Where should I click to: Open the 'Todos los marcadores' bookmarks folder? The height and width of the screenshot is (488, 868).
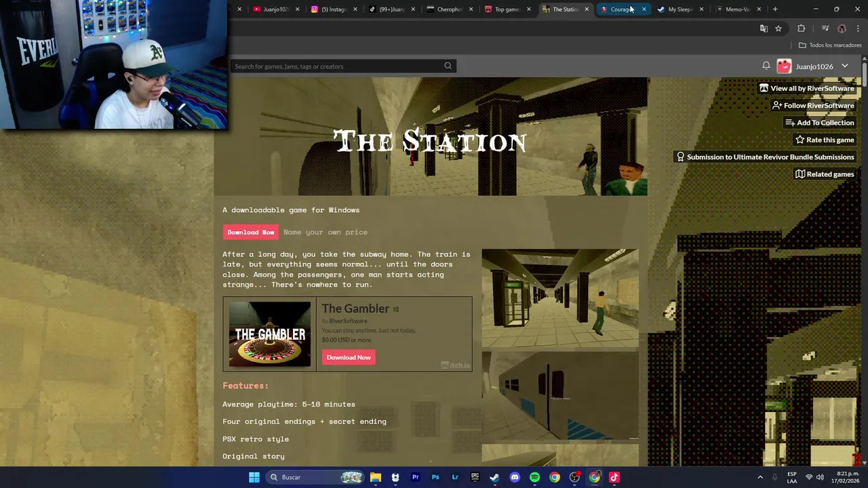click(830, 45)
